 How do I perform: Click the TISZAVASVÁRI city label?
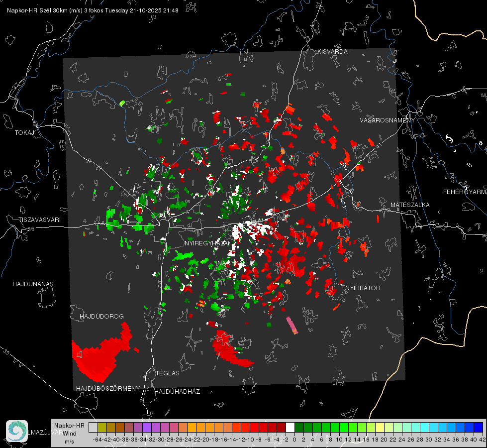[40, 220]
